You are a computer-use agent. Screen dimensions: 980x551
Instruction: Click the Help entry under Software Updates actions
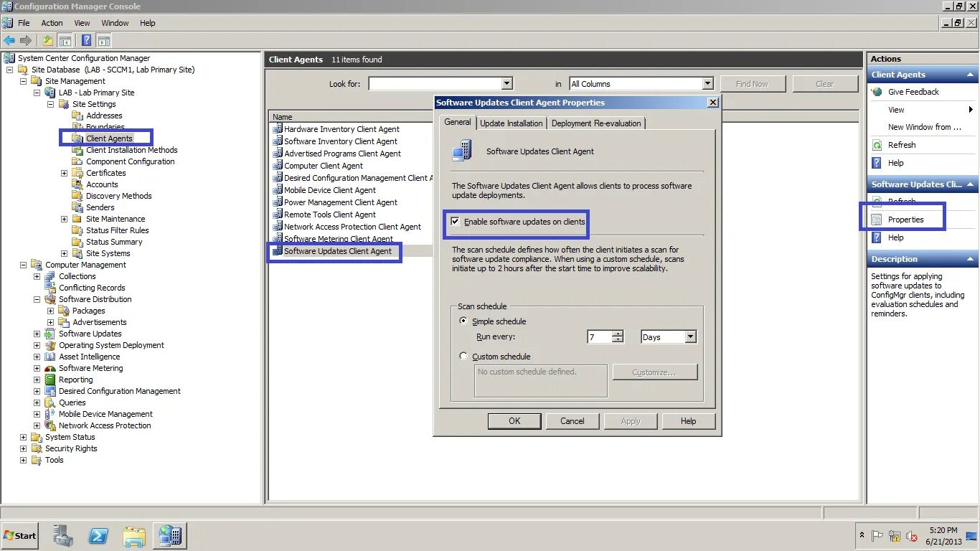(x=896, y=237)
